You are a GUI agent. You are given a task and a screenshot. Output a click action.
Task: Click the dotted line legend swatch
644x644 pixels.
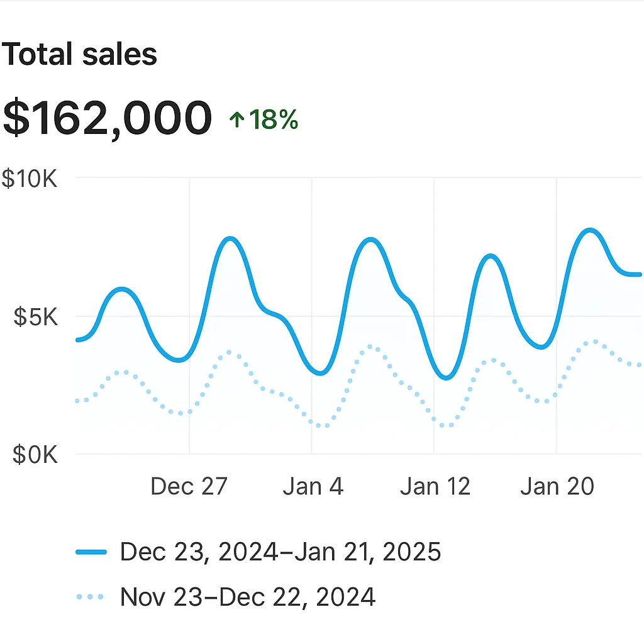92,596
